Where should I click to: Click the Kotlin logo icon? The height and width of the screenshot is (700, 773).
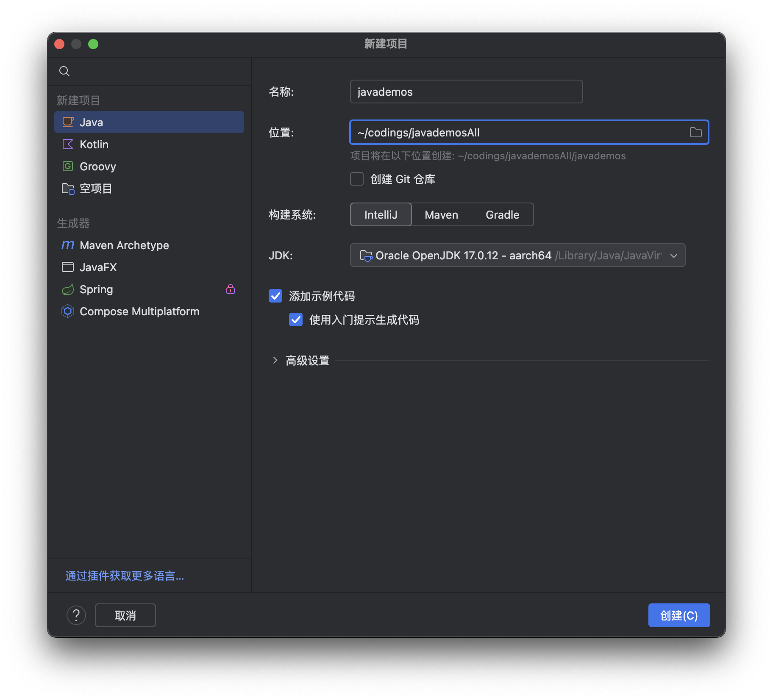(x=68, y=144)
